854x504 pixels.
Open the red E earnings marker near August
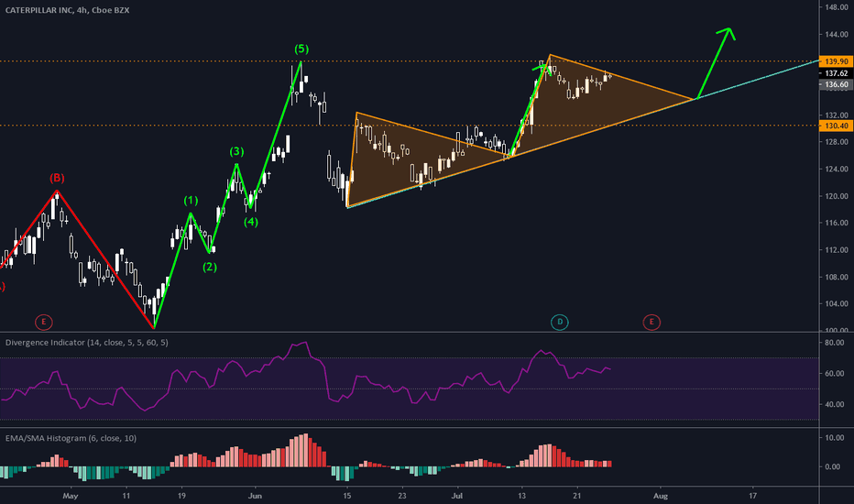tap(651, 322)
